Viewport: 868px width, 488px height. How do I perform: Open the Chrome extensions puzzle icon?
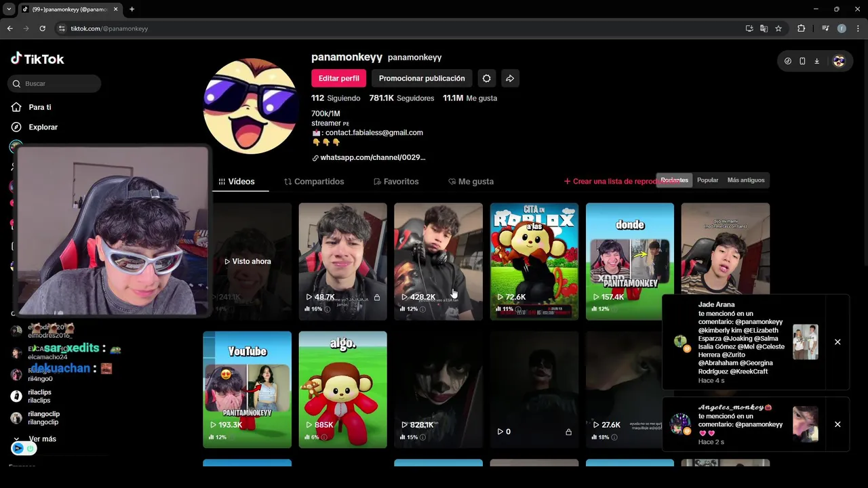pos(801,28)
